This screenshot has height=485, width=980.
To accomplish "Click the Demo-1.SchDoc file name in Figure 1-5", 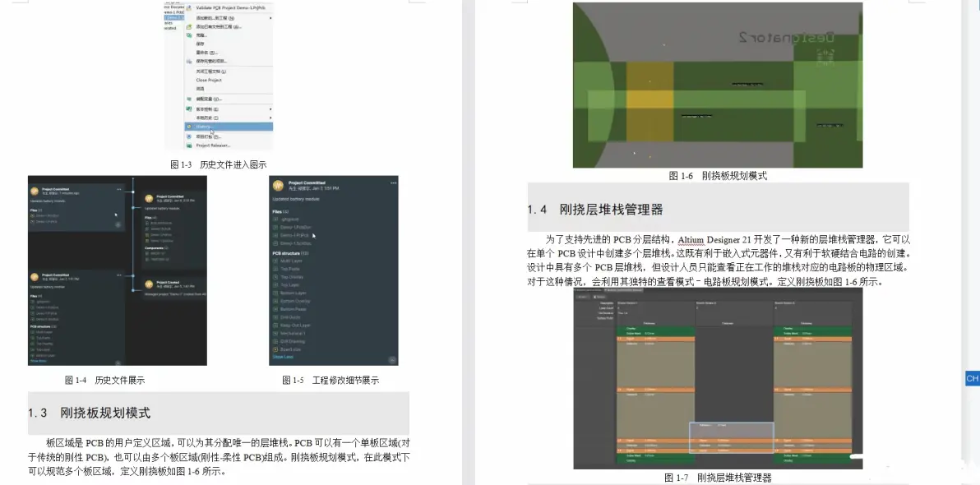I will [x=294, y=242].
